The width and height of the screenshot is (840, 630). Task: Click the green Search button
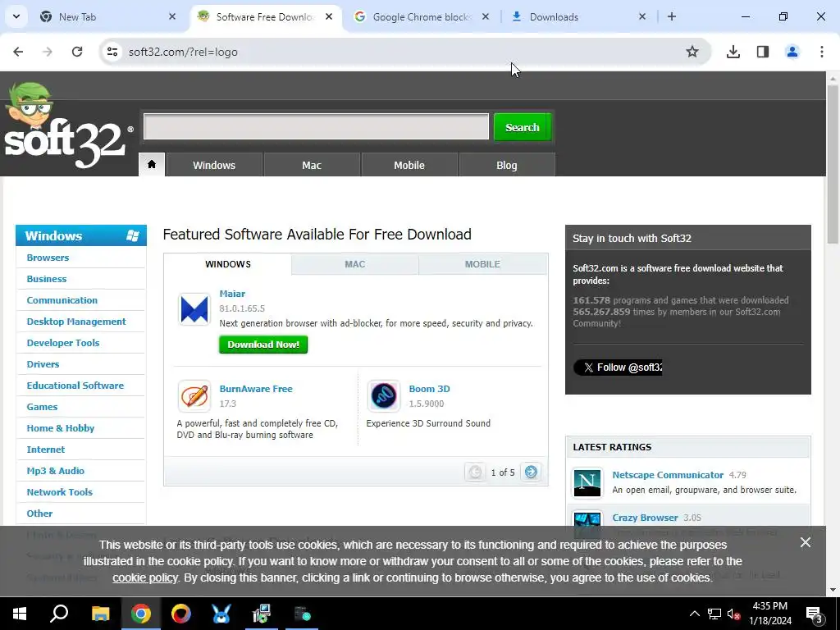tap(523, 127)
